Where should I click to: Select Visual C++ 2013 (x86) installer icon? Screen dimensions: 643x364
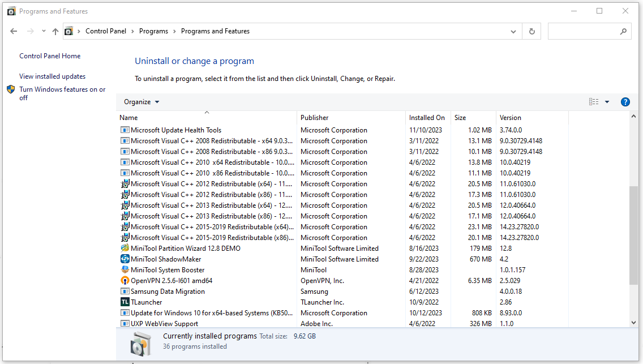click(125, 216)
